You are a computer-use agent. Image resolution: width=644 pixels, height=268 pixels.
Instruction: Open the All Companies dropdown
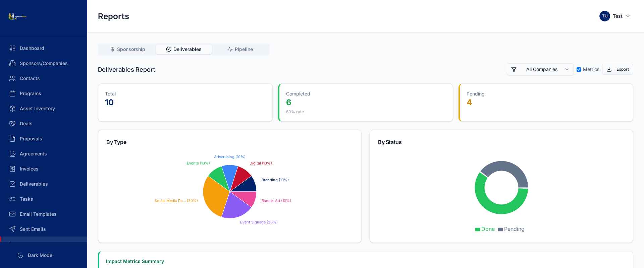tap(540, 69)
